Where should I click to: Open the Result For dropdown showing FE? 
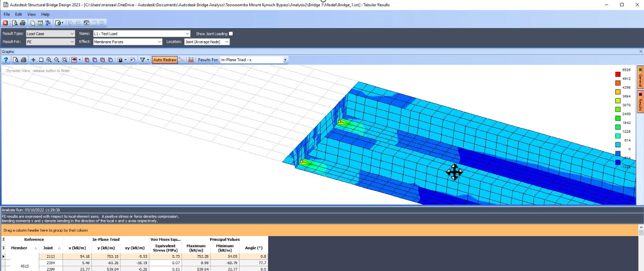(50, 42)
